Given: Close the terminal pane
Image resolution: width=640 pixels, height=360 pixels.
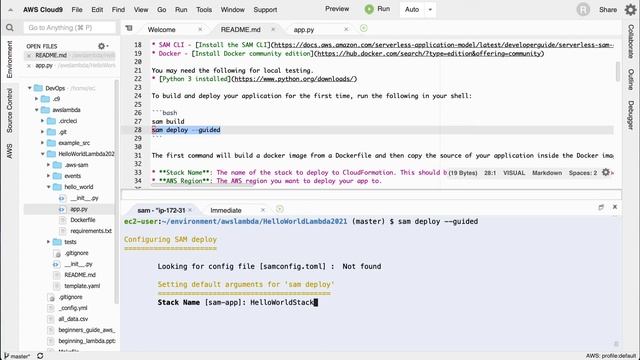Looking at the screenshot, I should 615,207.
